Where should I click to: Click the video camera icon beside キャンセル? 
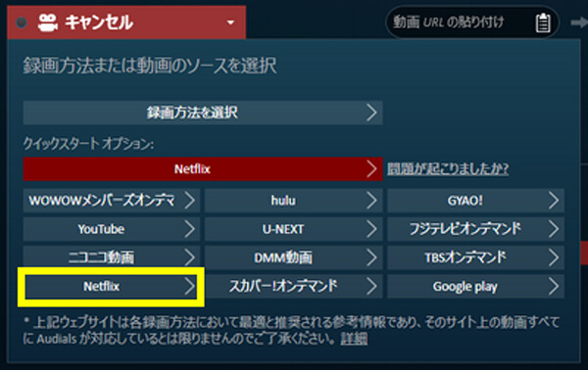tap(48, 23)
